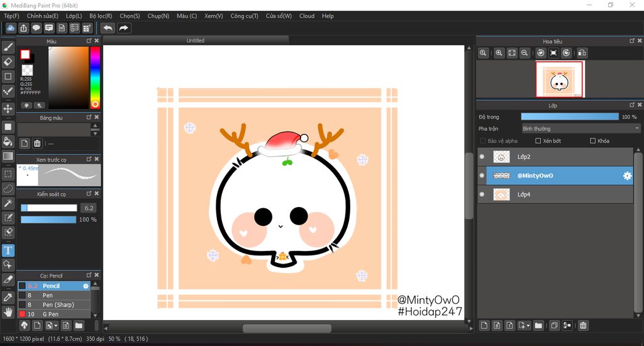Pop out the Màu color panel
644x346 pixels.
tap(89, 41)
